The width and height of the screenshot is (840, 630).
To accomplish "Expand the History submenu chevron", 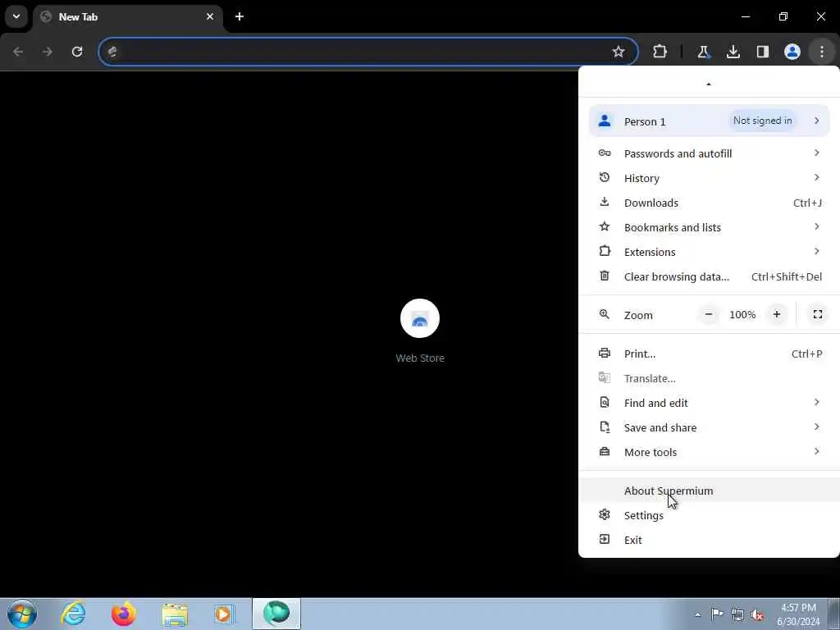I will coord(816,177).
